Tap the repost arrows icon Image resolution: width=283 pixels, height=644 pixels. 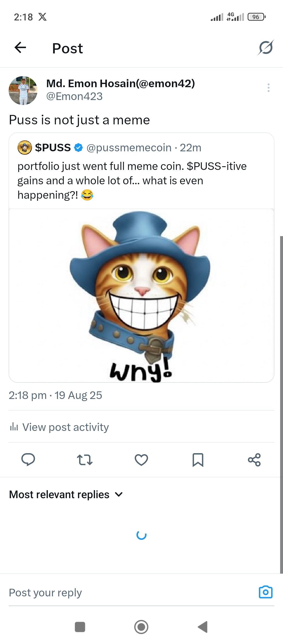click(85, 460)
